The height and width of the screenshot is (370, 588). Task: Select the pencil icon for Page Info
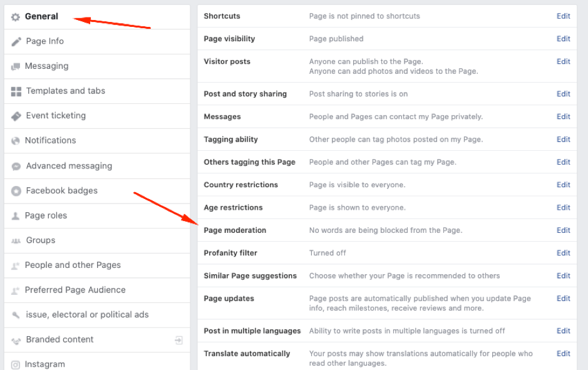coord(16,41)
